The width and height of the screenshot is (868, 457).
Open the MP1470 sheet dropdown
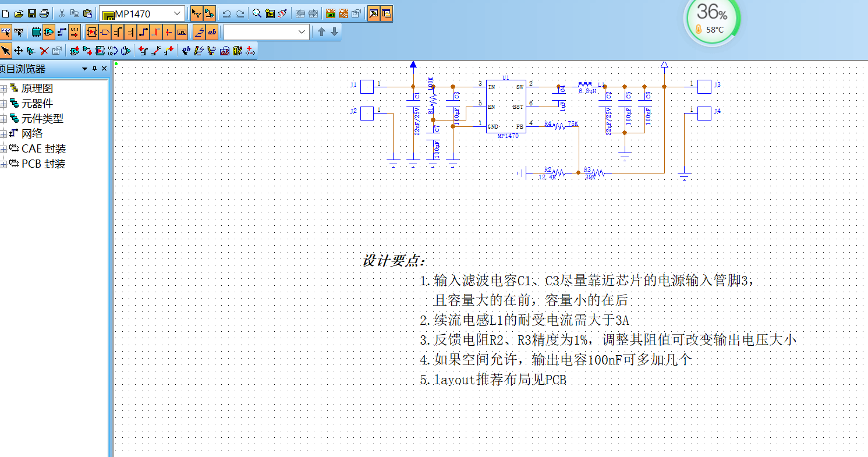[177, 13]
